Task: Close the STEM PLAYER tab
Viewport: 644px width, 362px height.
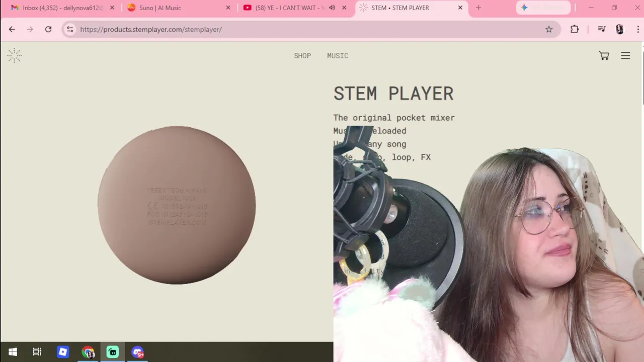Action: tap(460, 8)
